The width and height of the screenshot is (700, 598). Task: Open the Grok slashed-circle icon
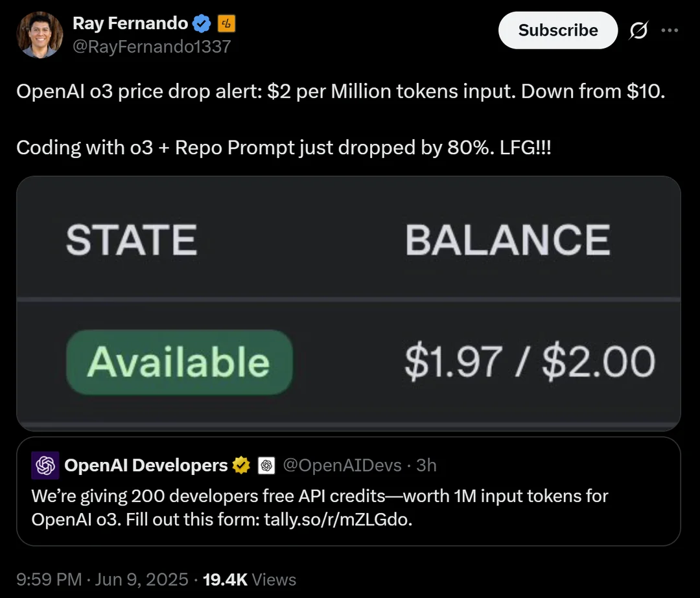638,30
